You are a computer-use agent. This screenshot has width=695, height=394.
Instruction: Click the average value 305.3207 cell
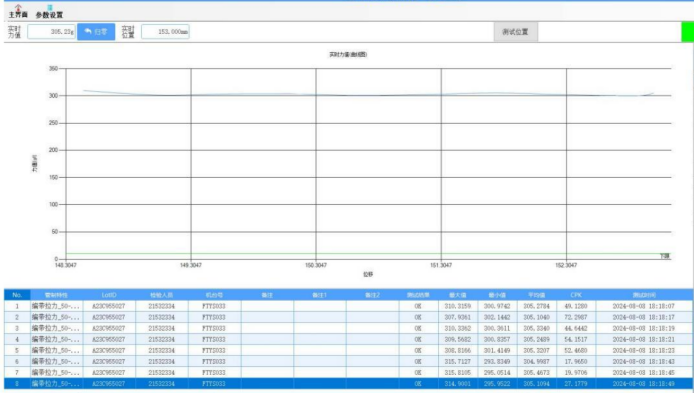[x=536, y=351]
